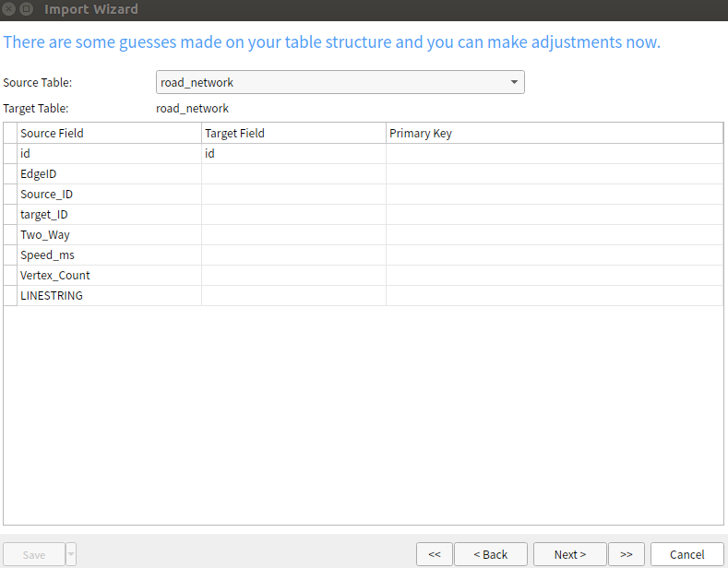Click the Primary Key column header
The image size is (728, 568).
pos(555,133)
